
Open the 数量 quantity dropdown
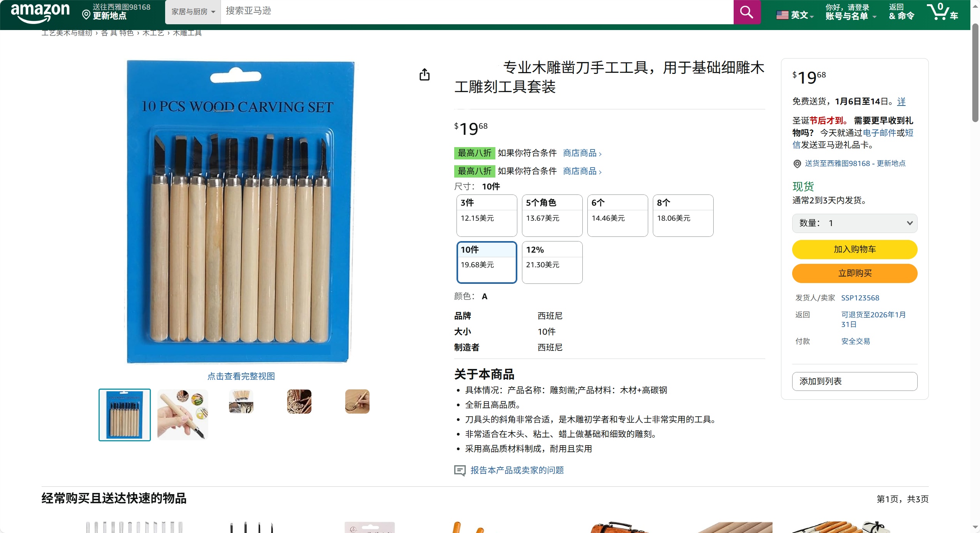(855, 223)
